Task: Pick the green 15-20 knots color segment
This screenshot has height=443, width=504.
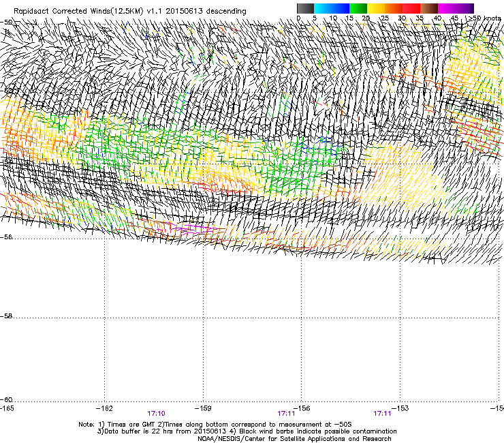Action: [x=358, y=8]
